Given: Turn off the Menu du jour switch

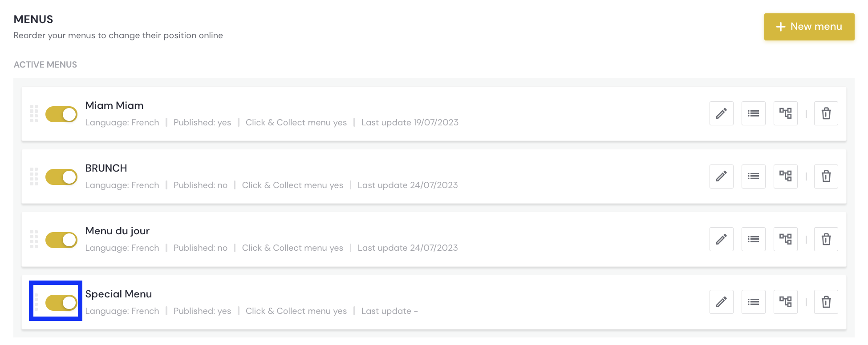Looking at the screenshot, I should pos(61,240).
